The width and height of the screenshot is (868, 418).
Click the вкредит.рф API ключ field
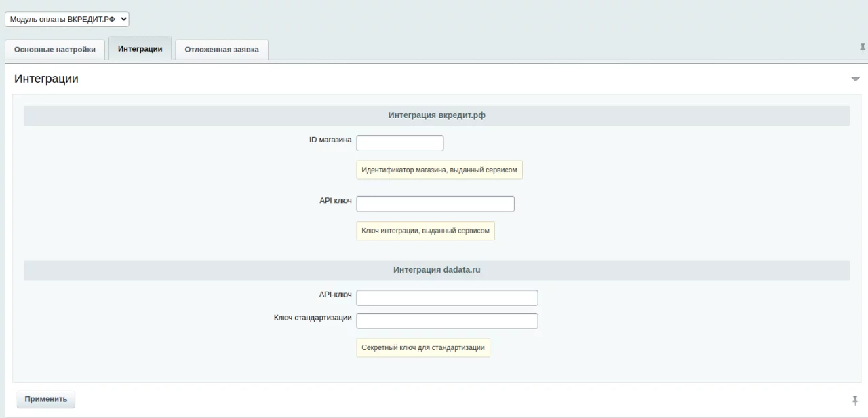(435, 204)
